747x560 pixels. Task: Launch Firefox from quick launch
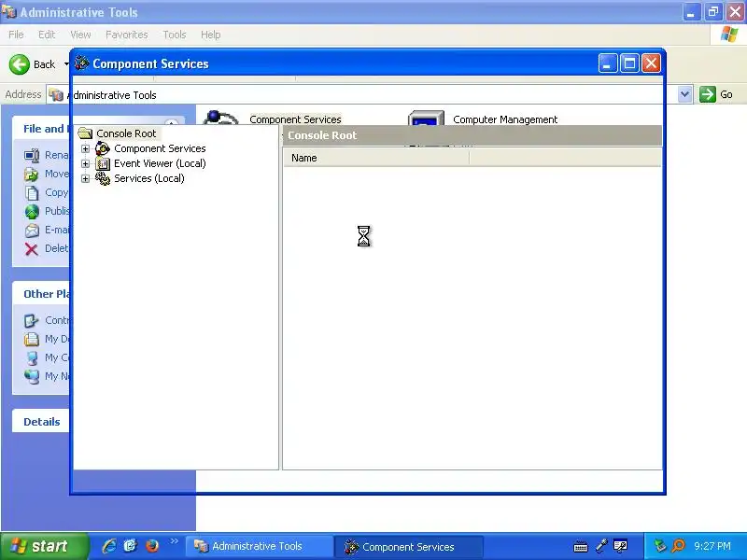(x=152, y=546)
